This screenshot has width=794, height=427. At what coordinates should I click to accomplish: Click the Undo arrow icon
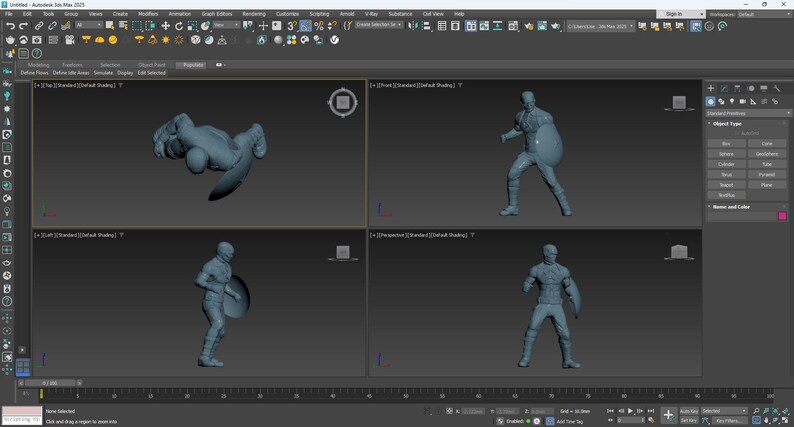10,25
